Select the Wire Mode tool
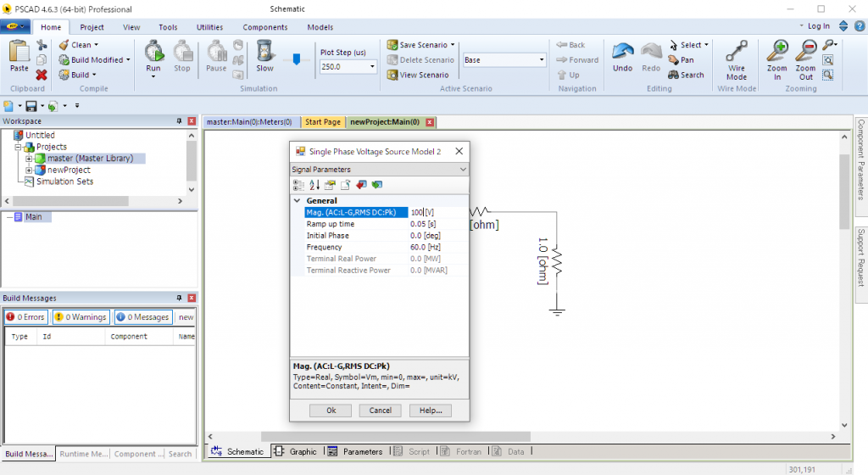Screen dimensions: 868x475 tap(737, 54)
